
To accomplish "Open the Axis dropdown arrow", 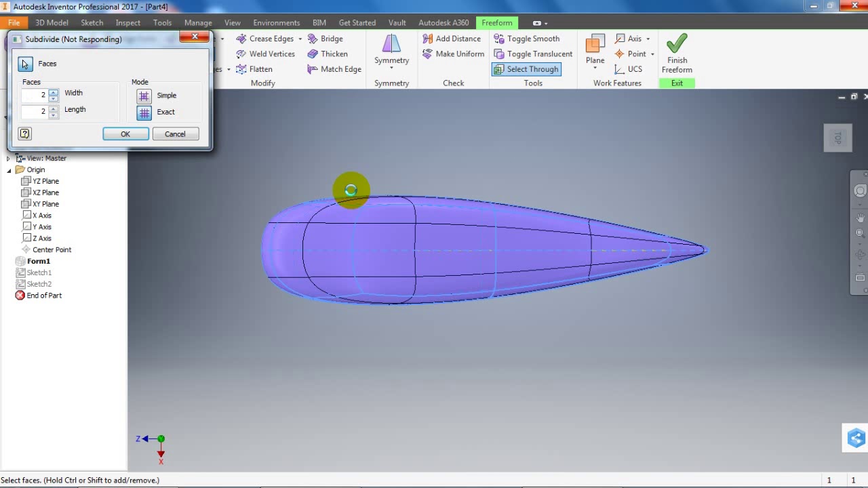I will [648, 39].
